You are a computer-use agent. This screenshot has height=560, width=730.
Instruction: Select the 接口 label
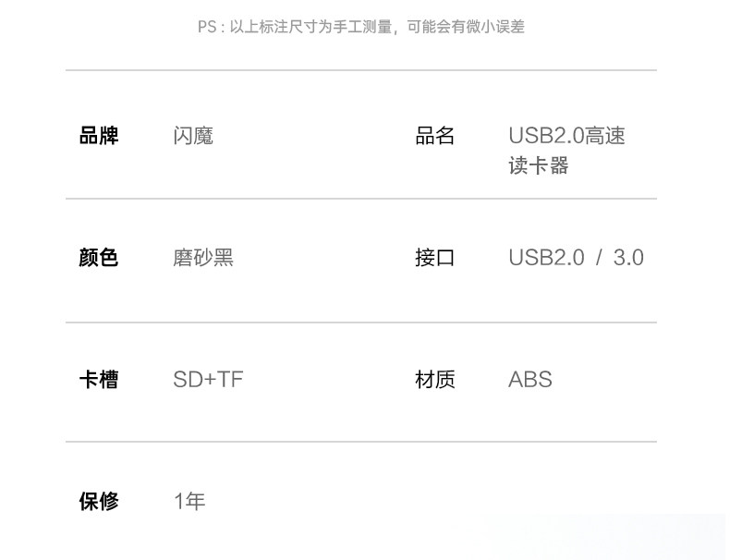pos(435,258)
